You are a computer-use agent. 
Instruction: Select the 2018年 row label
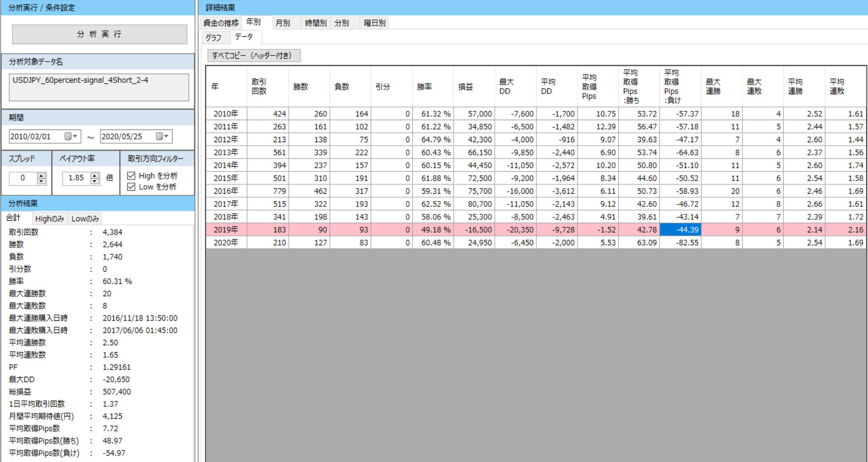point(226,217)
